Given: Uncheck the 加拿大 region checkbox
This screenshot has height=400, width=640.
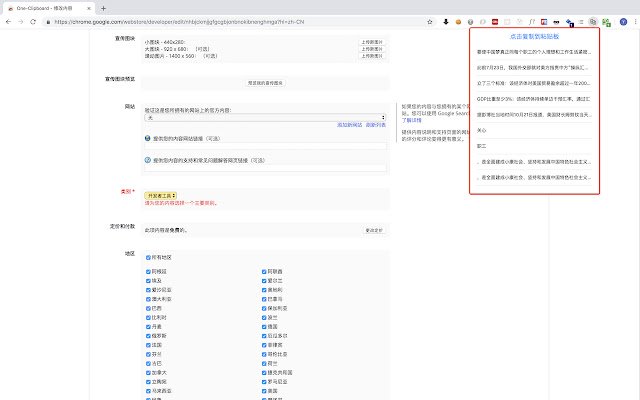Looking at the screenshot, I should click(148, 373).
